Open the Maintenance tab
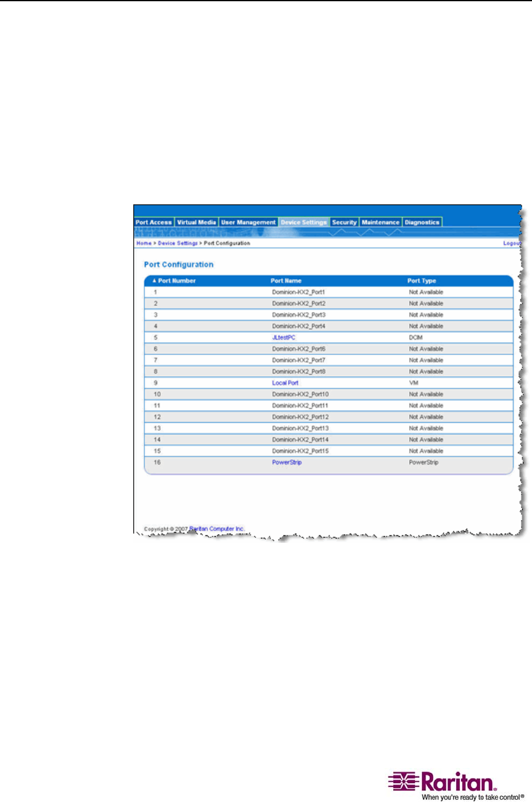 click(380, 222)
